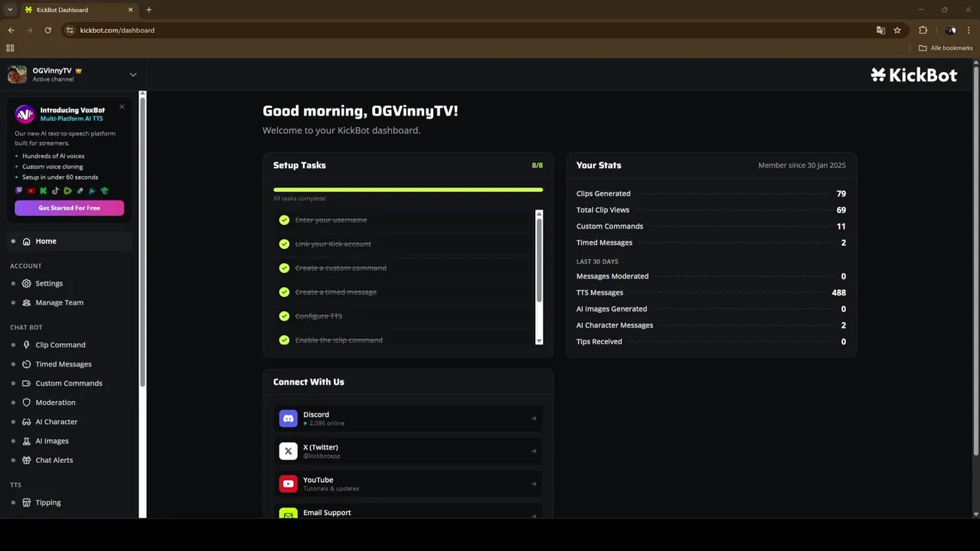
Task: Click TTS Messages stat value 488
Action: (838, 292)
